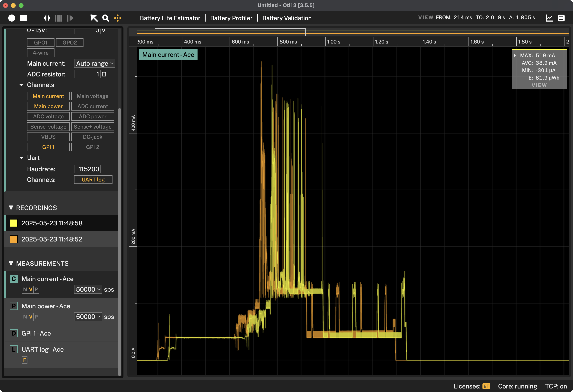Collapse the RECORDINGS section

click(x=11, y=208)
